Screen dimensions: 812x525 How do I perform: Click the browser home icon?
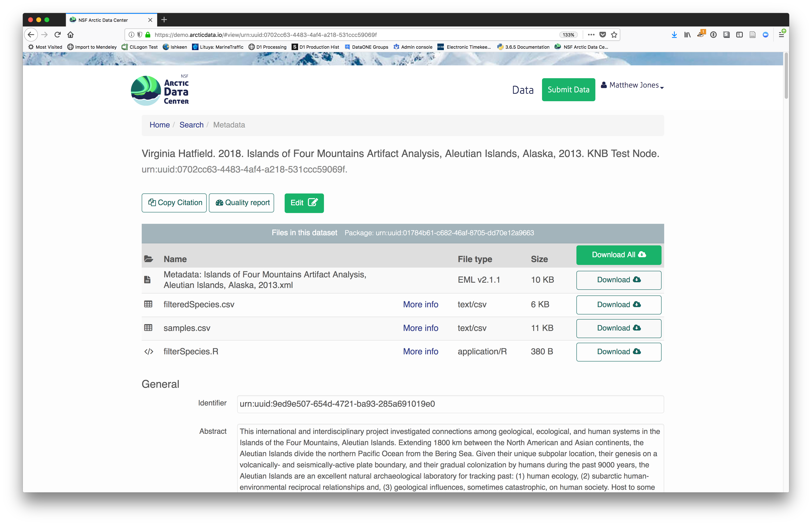[x=70, y=35]
